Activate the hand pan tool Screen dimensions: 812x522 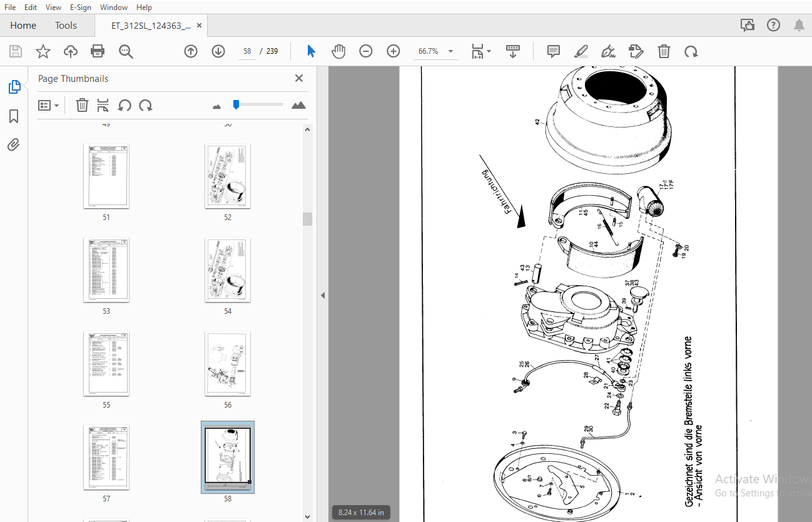click(x=338, y=51)
